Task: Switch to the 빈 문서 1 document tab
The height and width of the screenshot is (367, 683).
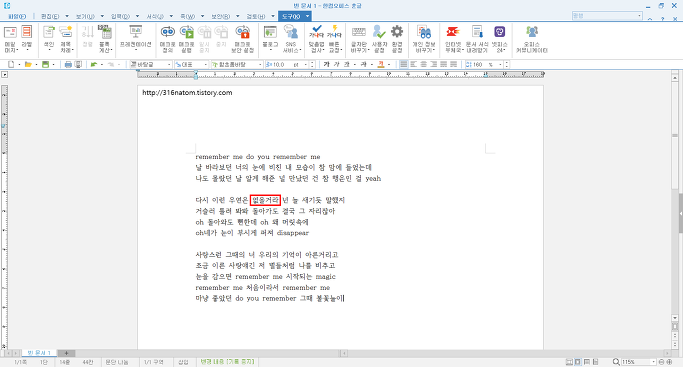Action: pyautogui.click(x=39, y=353)
